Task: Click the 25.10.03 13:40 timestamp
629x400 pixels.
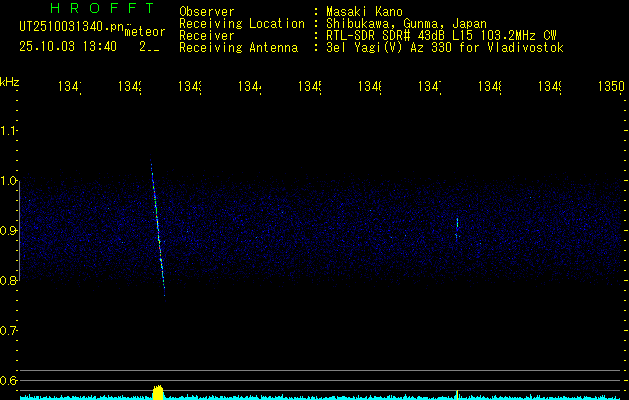Action: tap(67, 46)
